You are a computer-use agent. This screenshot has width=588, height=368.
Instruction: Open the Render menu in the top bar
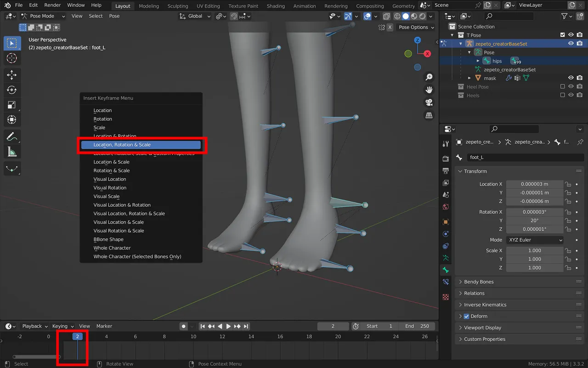pyautogui.click(x=52, y=5)
